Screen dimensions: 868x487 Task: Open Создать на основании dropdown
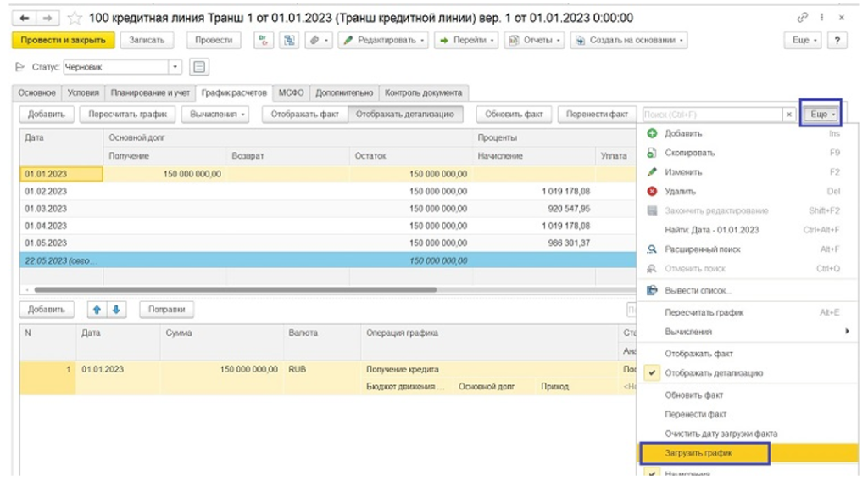[629, 40]
